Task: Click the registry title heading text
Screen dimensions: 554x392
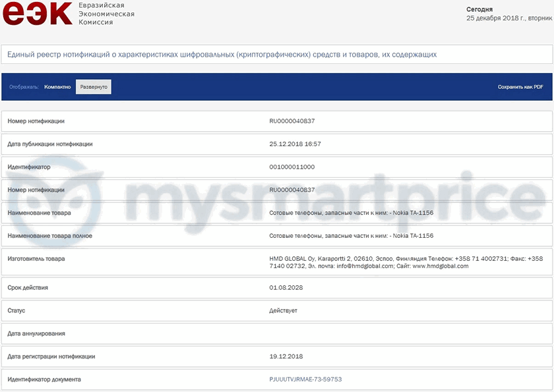Action: coord(222,54)
